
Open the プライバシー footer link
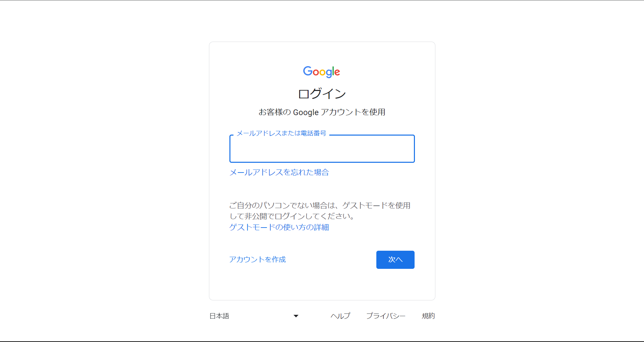pos(386,316)
